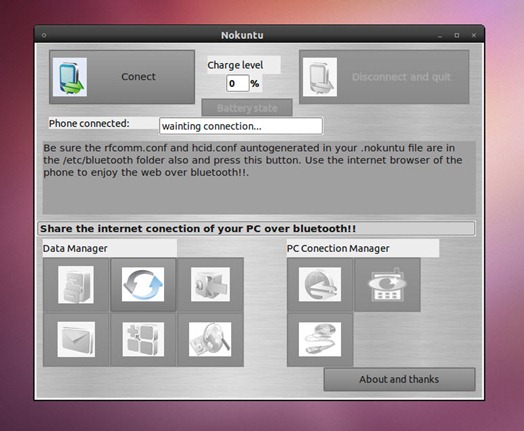Open the file cabinet icon in Data Manager
Viewport: 524px width, 431px height.
pos(76,285)
